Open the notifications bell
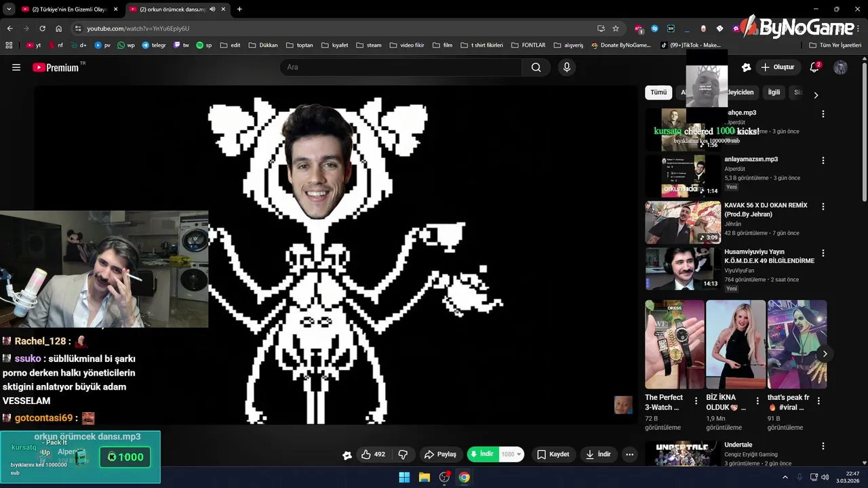Viewport: 868px width, 488px height. pos(814,67)
